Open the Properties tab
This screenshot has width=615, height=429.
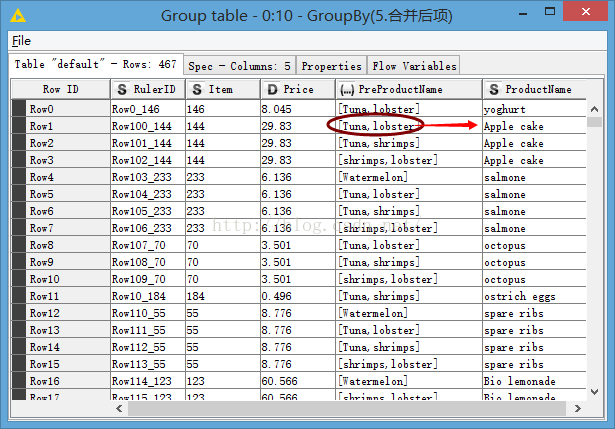point(331,66)
